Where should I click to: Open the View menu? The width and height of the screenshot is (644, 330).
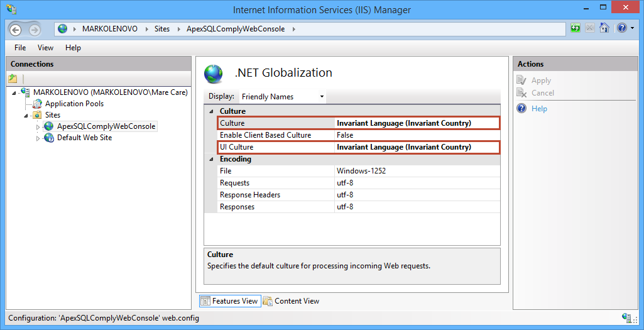click(x=46, y=48)
